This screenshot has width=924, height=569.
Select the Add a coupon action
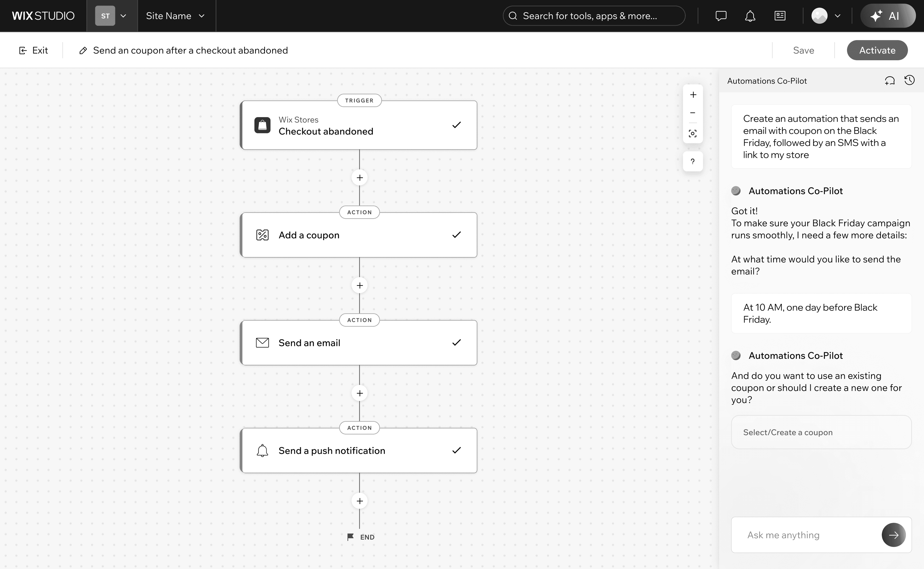pos(359,235)
